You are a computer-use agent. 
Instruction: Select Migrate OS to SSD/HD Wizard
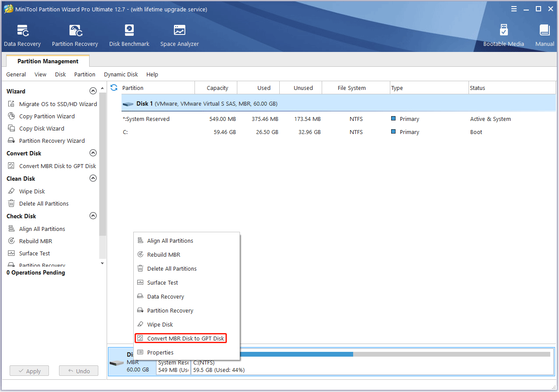(58, 104)
